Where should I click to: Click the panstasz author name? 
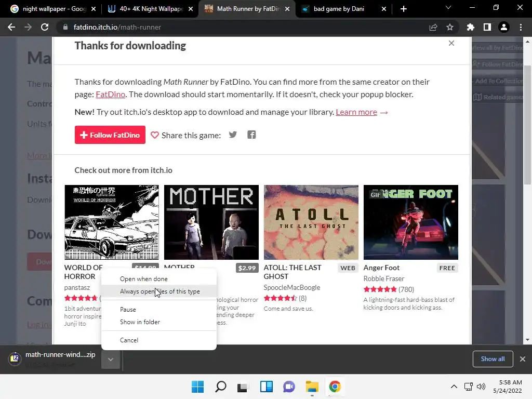[77, 287]
